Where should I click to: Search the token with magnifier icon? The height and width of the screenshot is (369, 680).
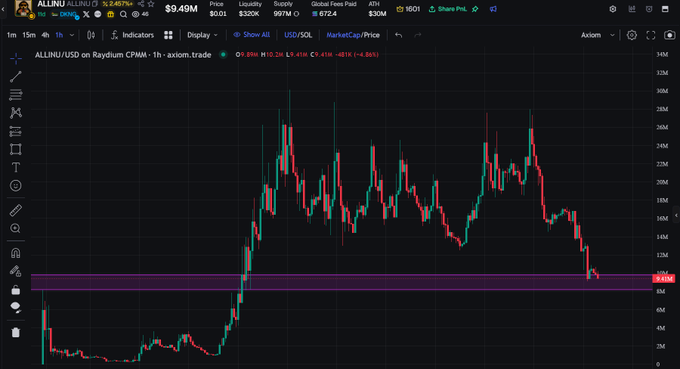tap(124, 14)
